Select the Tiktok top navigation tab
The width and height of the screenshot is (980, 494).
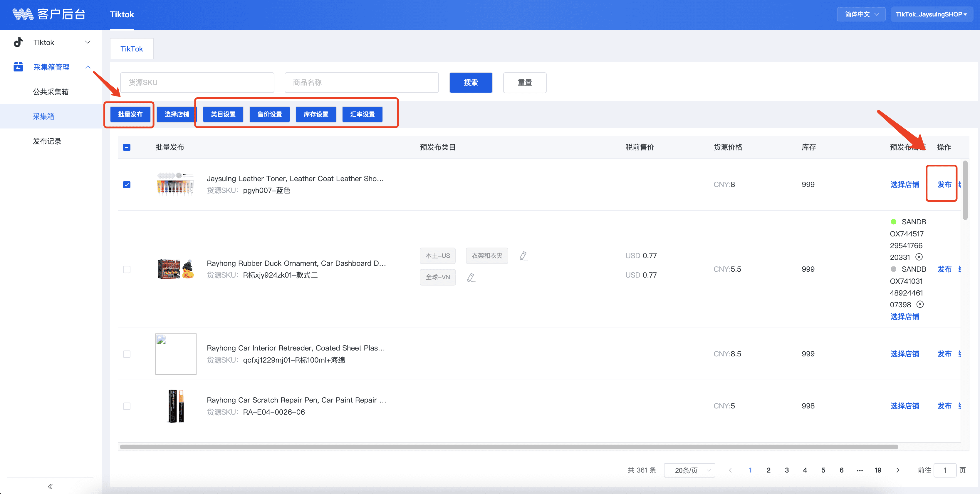click(122, 14)
